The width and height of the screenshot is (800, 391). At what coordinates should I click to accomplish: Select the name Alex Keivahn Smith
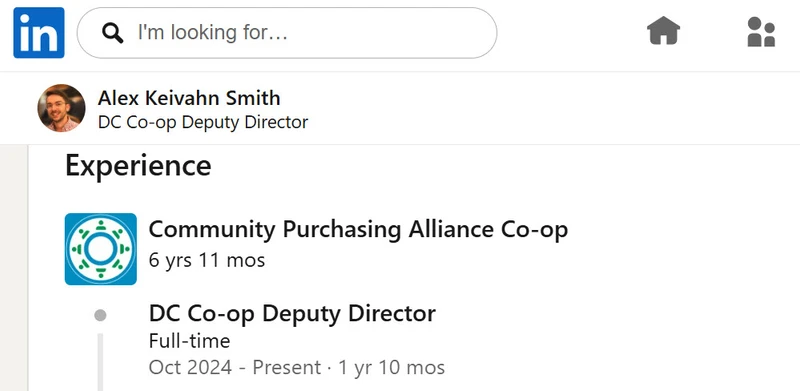(x=189, y=97)
